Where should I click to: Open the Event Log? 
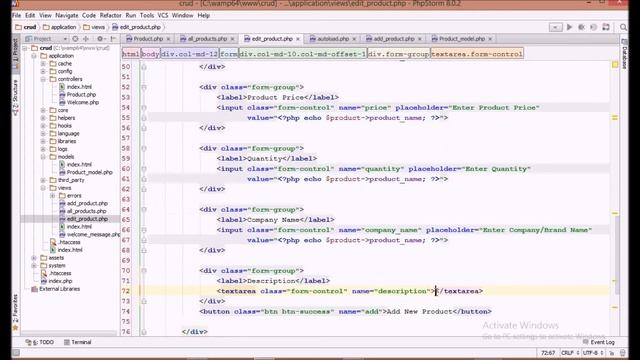coord(598,342)
